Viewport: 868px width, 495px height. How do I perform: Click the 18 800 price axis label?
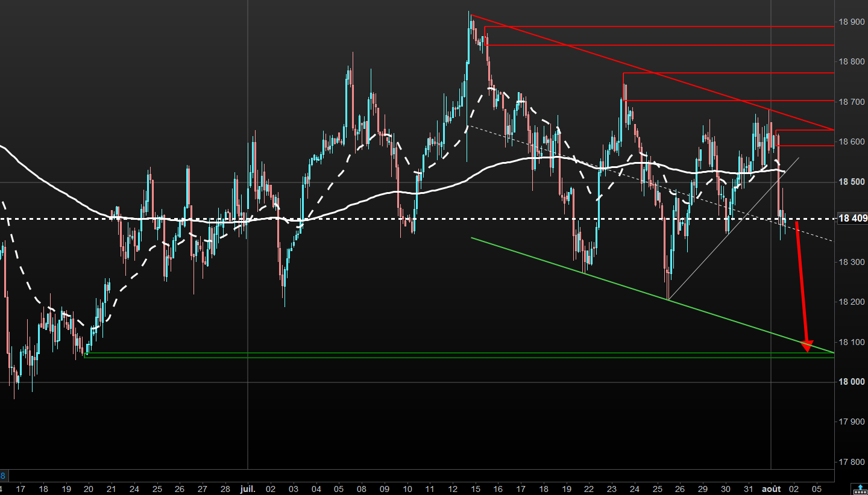[852, 61]
